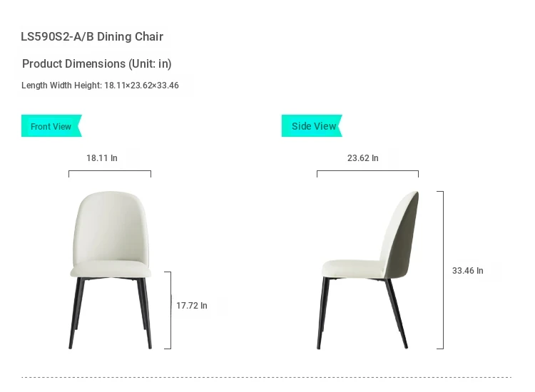Click the depth bracket above side chair

(x=367, y=173)
